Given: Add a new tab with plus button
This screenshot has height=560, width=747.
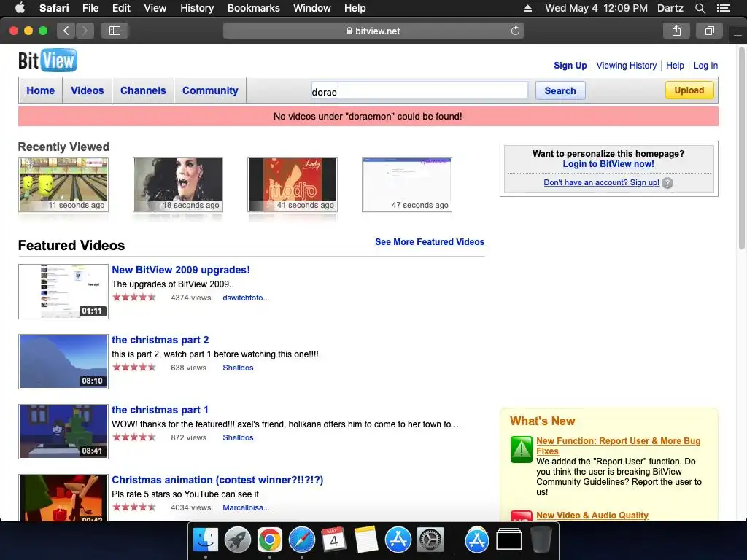Looking at the screenshot, I should [738, 35].
